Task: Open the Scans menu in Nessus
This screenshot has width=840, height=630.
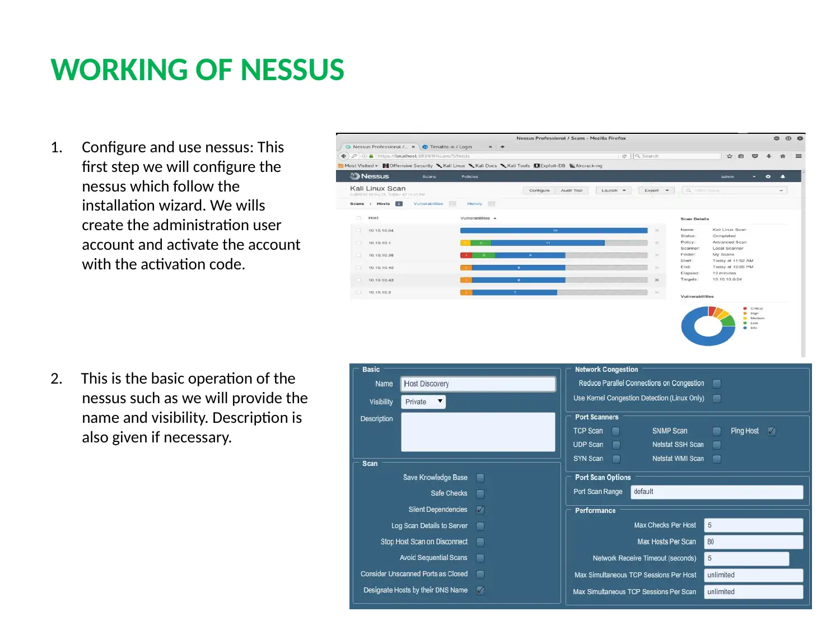Action: pos(429,176)
